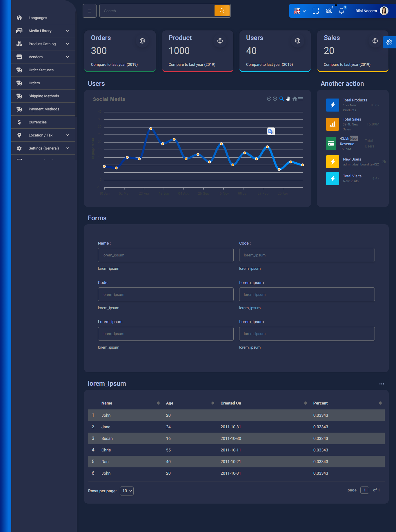Expand the Vendors sidebar menu

[x=43, y=57]
